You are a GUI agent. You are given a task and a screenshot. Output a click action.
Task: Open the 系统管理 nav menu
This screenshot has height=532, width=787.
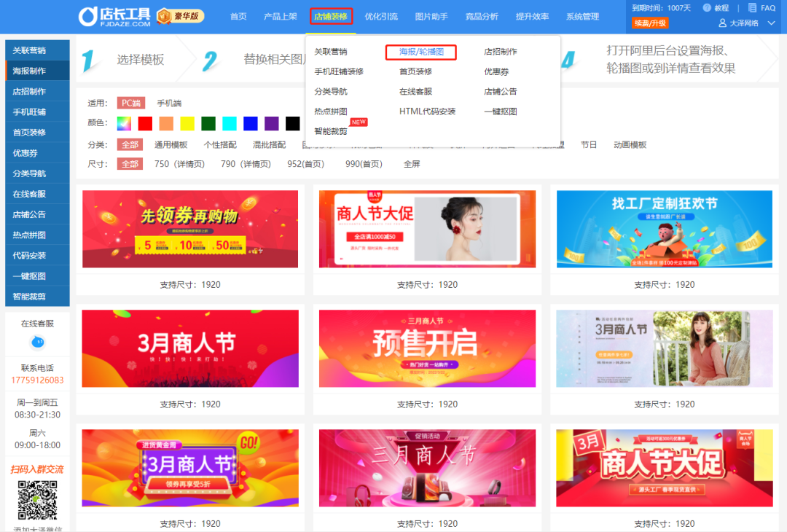click(583, 17)
